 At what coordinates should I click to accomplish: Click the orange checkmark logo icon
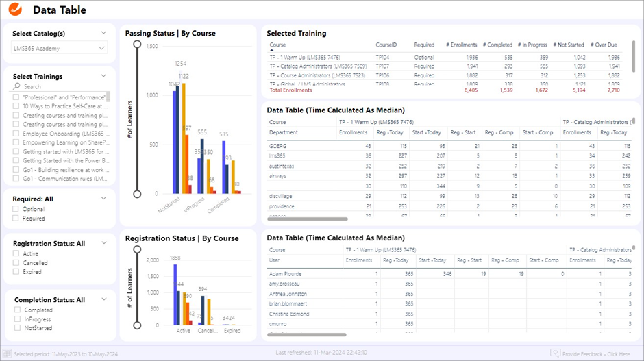point(16,10)
